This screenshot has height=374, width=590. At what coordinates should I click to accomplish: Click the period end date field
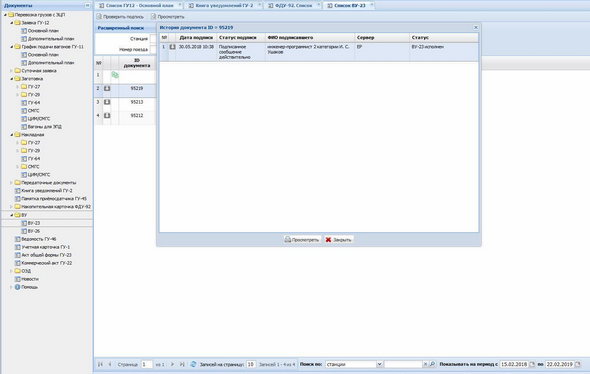pyautogui.click(x=560, y=364)
